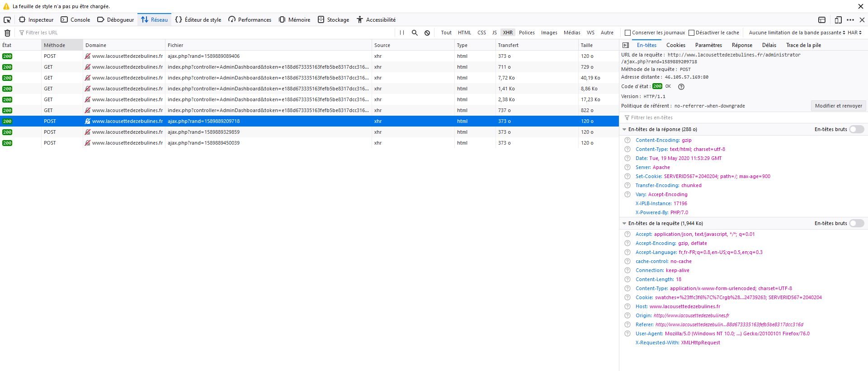The width and height of the screenshot is (868, 371).
Task: Clear the network log with trash icon
Action: [7, 33]
